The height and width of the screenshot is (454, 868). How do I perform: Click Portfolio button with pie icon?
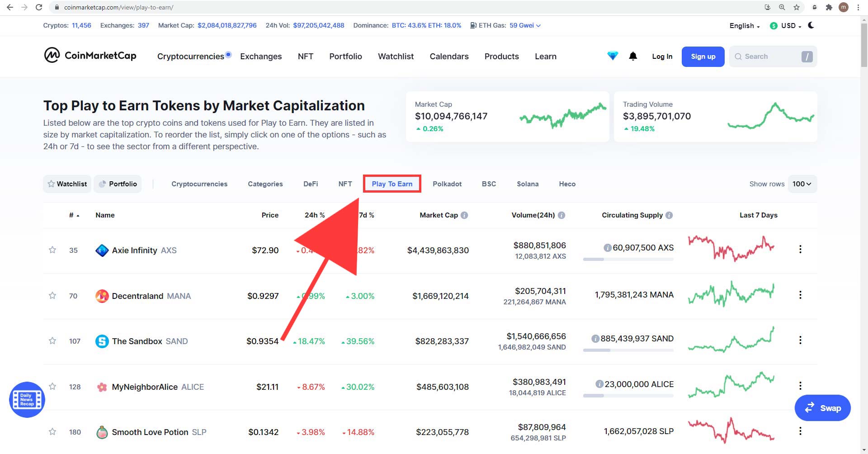pyautogui.click(x=118, y=184)
